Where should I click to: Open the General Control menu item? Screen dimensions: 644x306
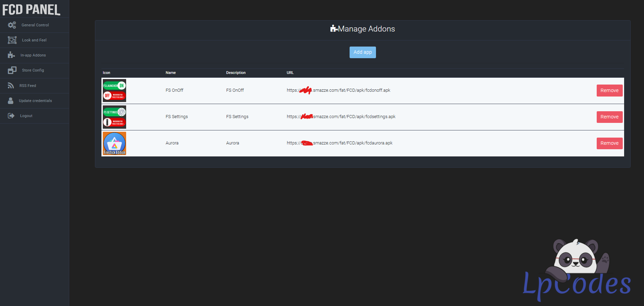35,25
